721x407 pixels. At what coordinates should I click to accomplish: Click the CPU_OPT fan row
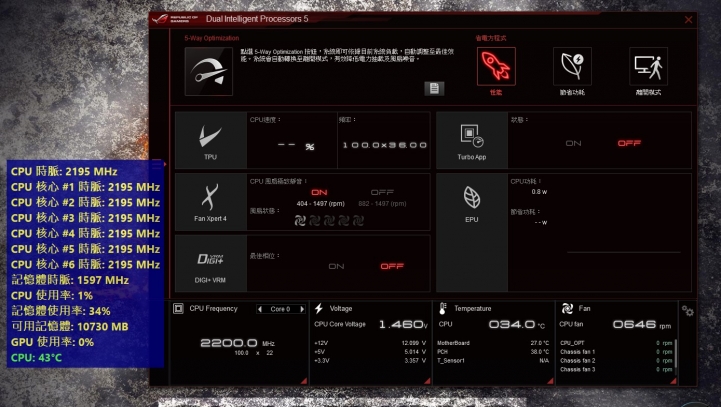616,343
